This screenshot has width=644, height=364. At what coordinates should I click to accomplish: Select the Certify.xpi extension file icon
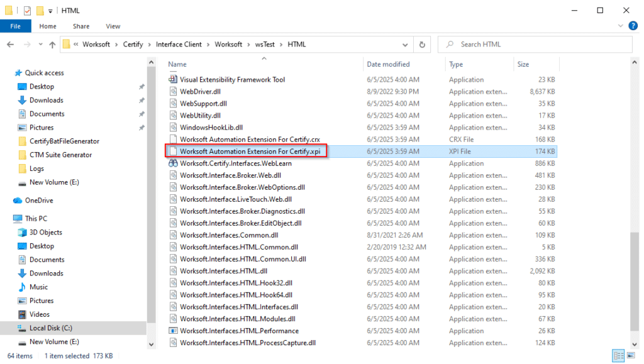point(173,152)
